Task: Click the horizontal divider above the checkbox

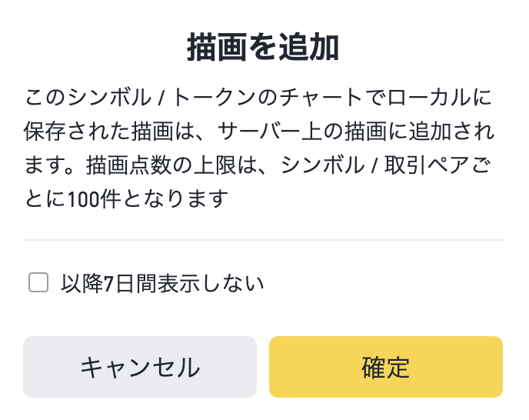Action: 263,240
